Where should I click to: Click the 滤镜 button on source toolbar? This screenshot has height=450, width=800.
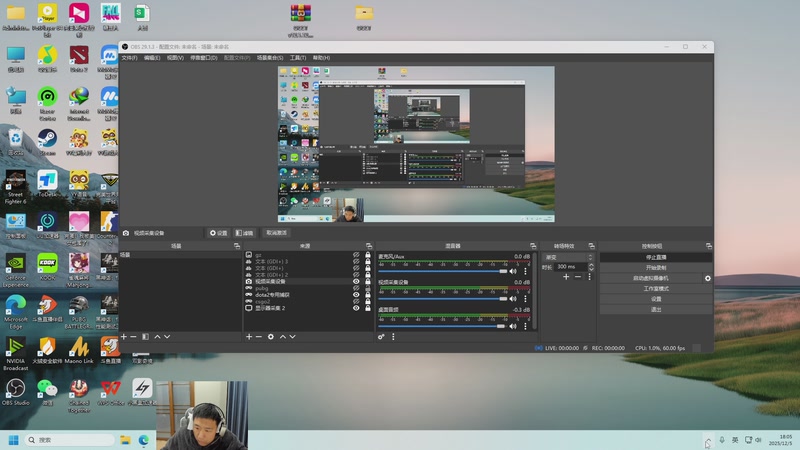coord(244,233)
